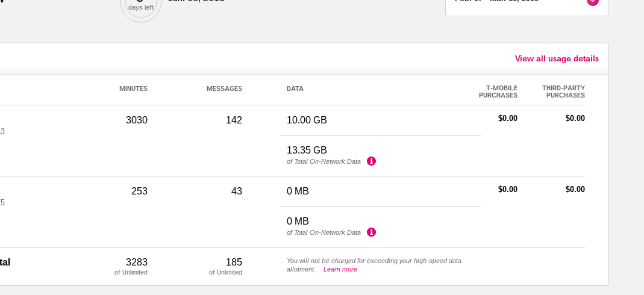Select the MINUTES column header
The width and height of the screenshot is (644, 295).
pyautogui.click(x=133, y=88)
